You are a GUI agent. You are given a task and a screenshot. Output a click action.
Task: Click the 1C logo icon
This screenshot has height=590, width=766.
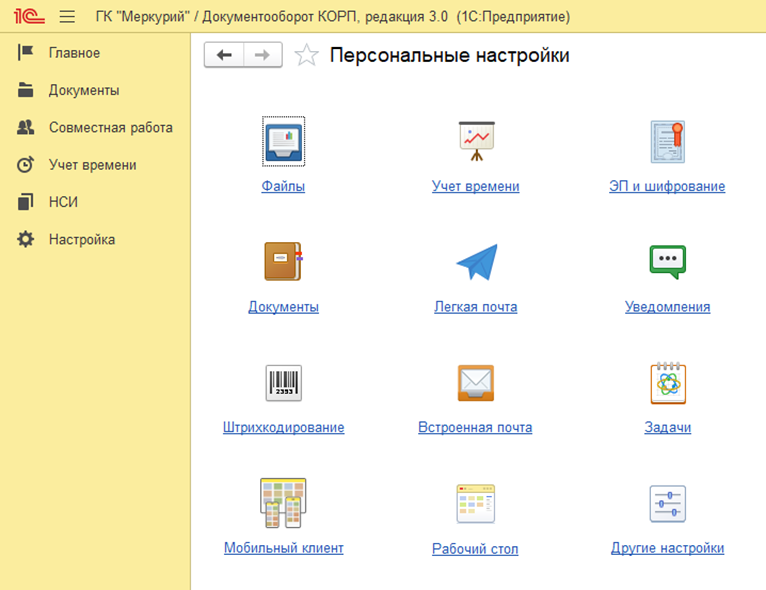(x=29, y=17)
